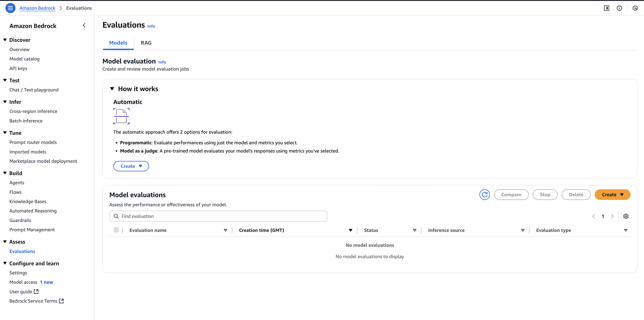This screenshot has height=320, width=644.
Task: Toggle the split panel icon in header
Action: coord(606,8)
